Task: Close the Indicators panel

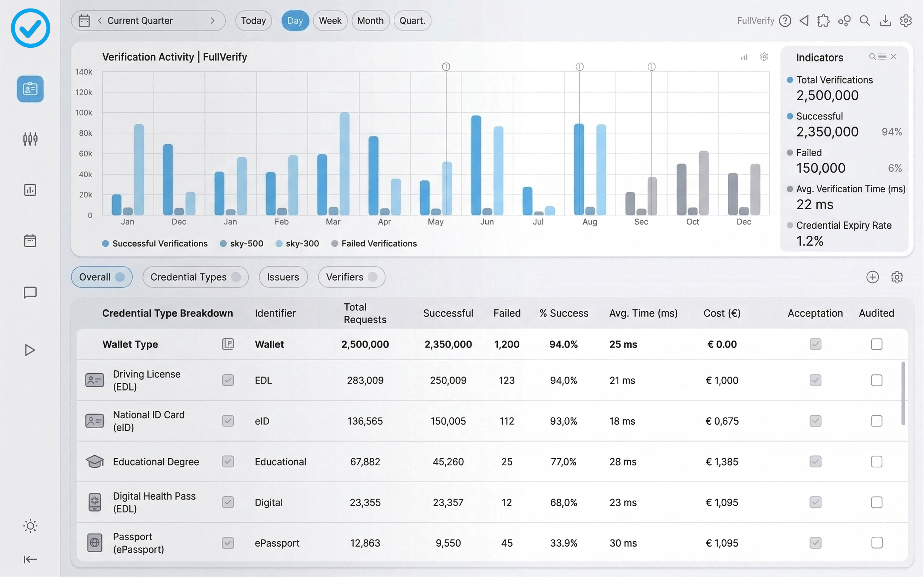Action: point(894,57)
